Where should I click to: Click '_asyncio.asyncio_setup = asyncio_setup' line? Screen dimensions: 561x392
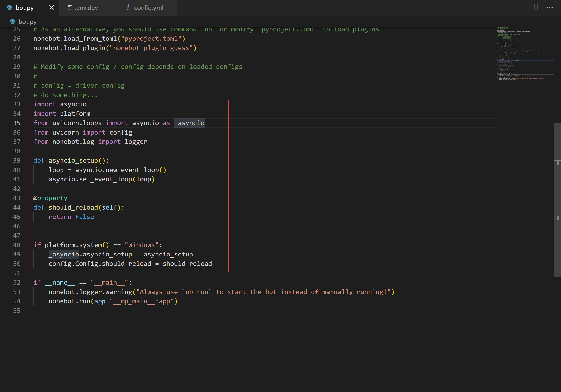click(x=121, y=254)
